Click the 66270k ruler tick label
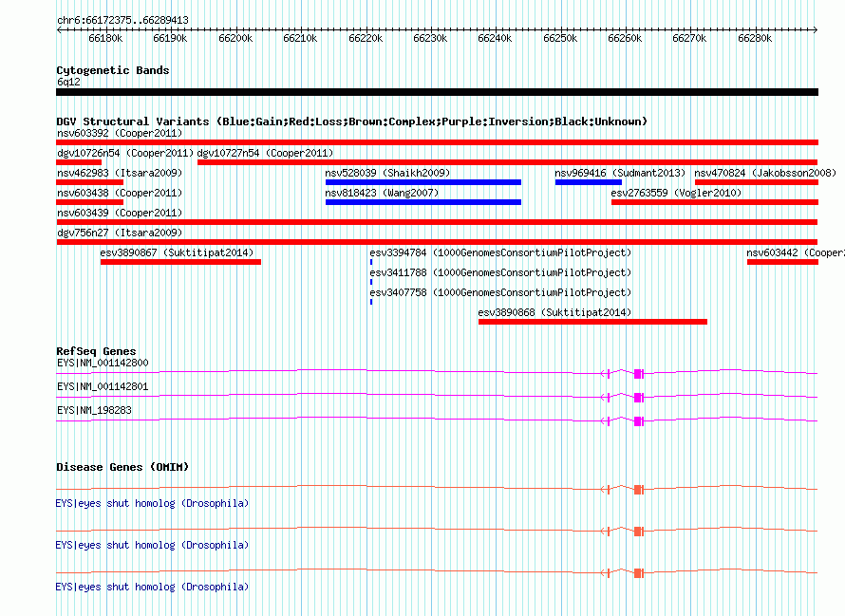The height and width of the screenshot is (616, 845). pyautogui.click(x=690, y=38)
